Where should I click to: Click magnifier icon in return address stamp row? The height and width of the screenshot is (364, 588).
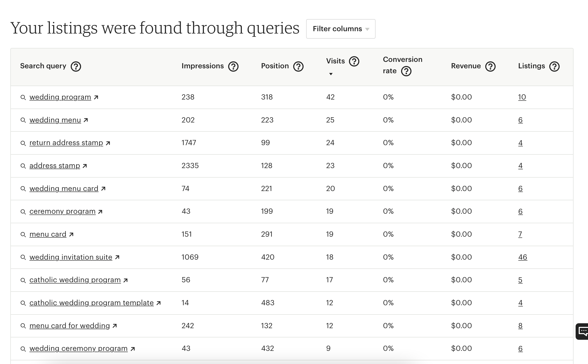(23, 143)
